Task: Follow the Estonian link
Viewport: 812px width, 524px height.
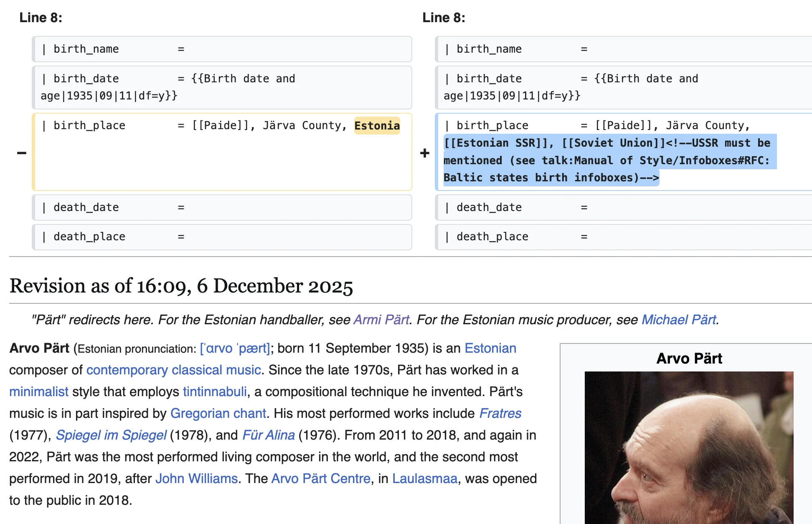Action: [490, 348]
